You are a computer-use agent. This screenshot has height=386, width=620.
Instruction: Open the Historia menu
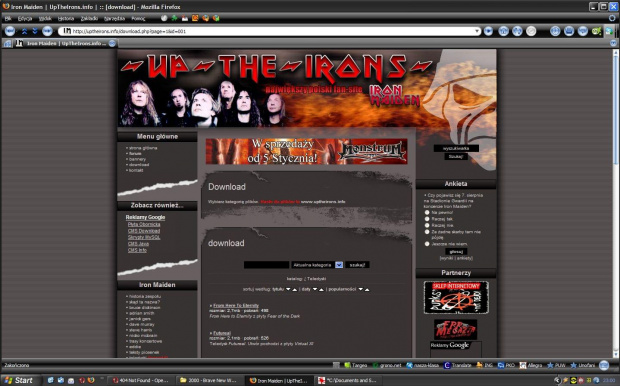(66, 18)
